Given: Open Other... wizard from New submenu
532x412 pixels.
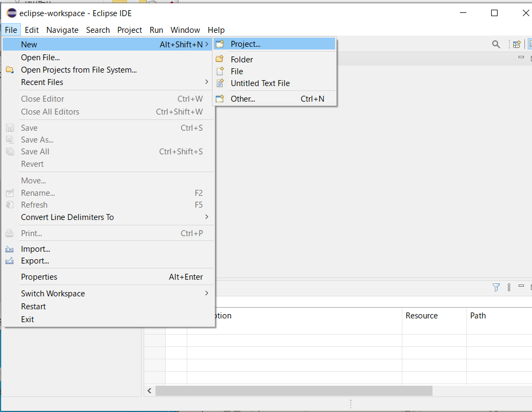Looking at the screenshot, I should (274, 99).
